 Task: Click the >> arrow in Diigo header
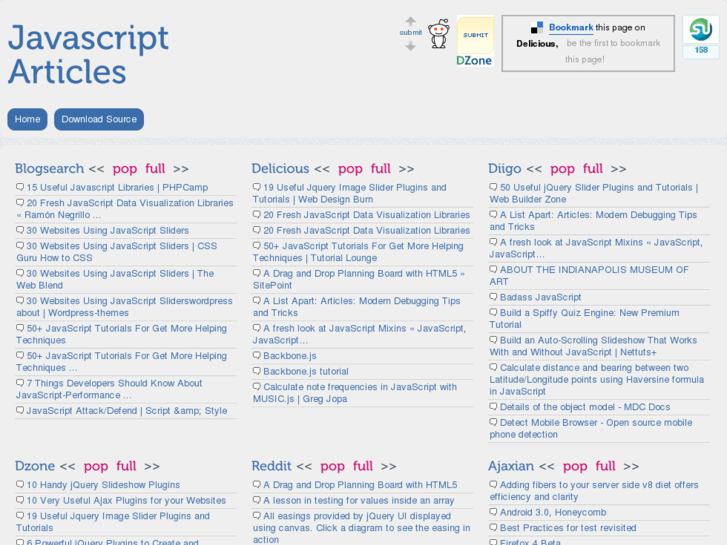click(x=619, y=169)
